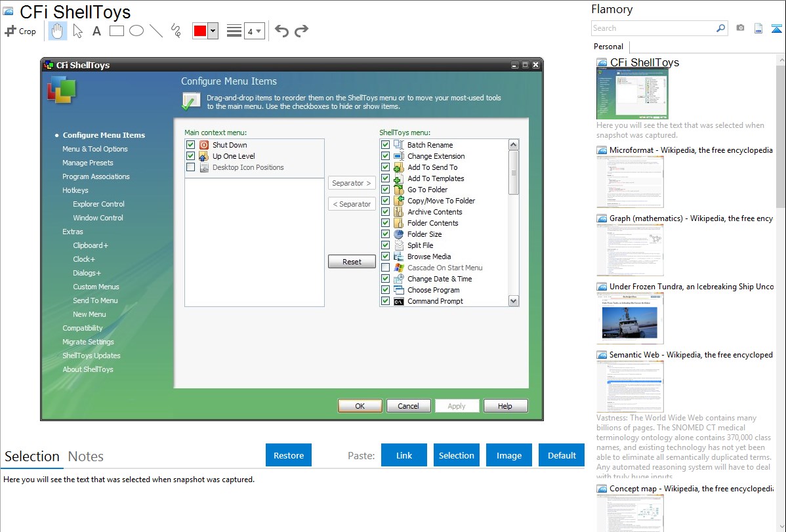Image resolution: width=786 pixels, height=532 pixels.
Task: Click the Paste Image button
Action: 508,455
